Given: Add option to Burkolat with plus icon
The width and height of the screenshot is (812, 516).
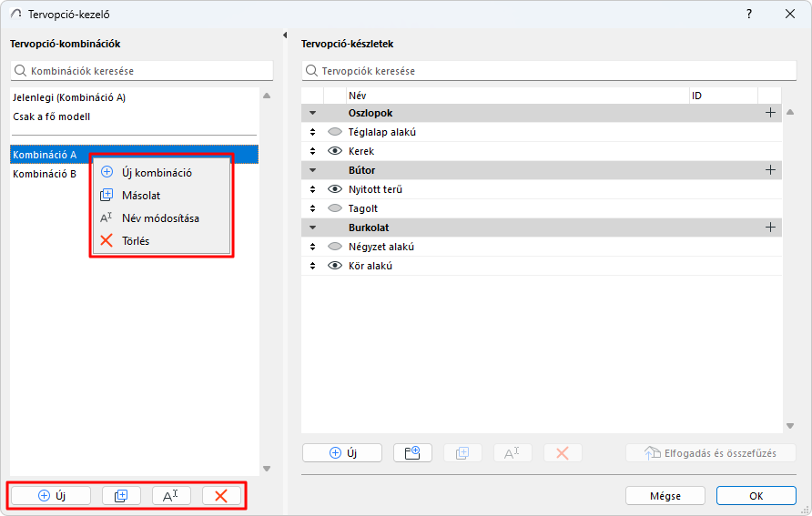Looking at the screenshot, I should tap(770, 228).
